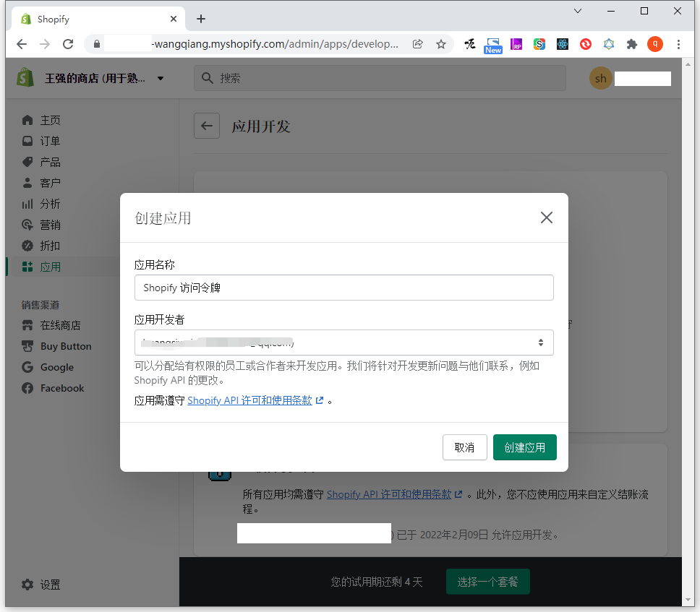
Task: Open 客户 in the sidebar
Action: (x=50, y=183)
